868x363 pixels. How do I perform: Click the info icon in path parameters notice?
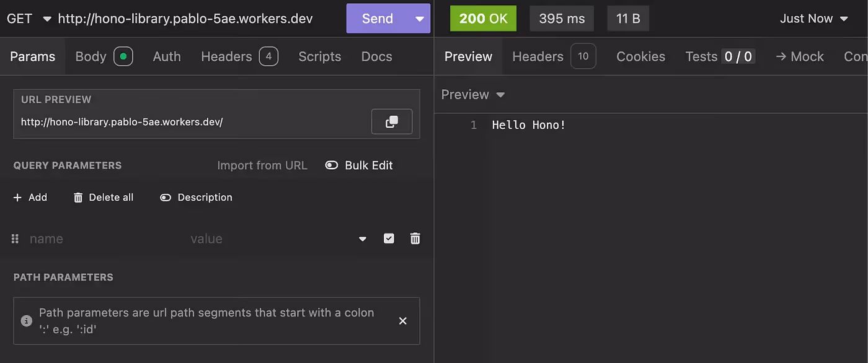26,321
